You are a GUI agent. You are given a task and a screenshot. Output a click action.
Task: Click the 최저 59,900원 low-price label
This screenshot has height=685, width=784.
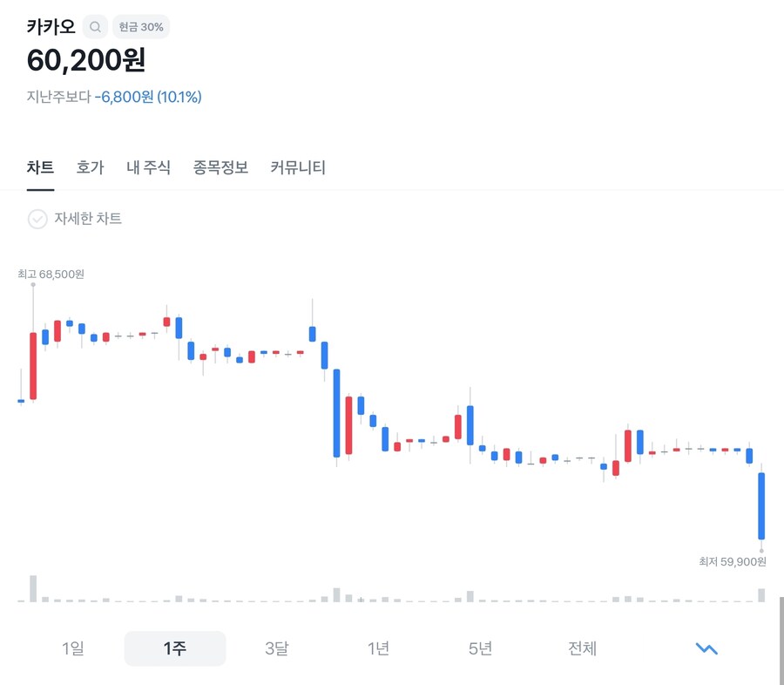tap(732, 562)
